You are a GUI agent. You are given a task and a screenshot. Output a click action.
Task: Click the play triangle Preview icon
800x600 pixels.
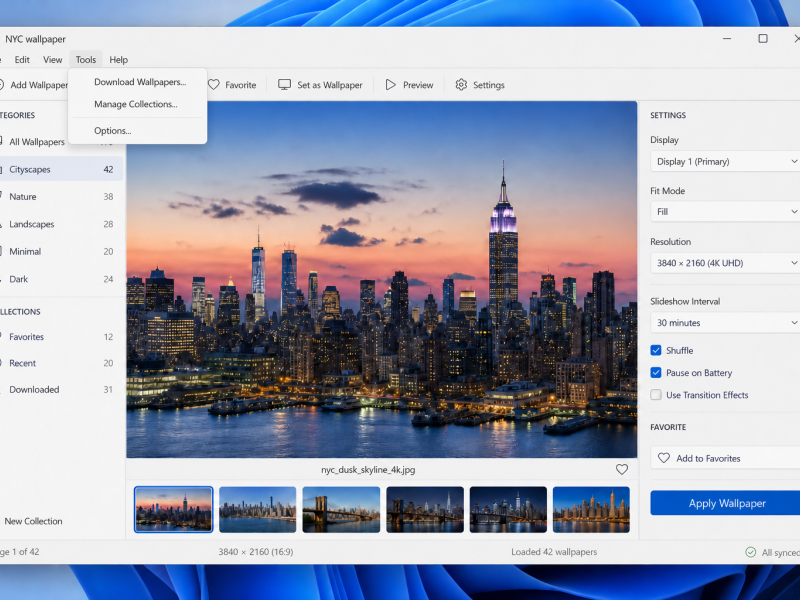pyautogui.click(x=391, y=85)
